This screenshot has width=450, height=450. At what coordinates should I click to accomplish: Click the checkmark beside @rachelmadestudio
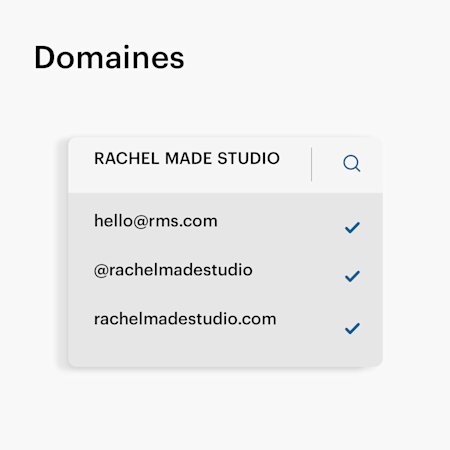point(352,276)
